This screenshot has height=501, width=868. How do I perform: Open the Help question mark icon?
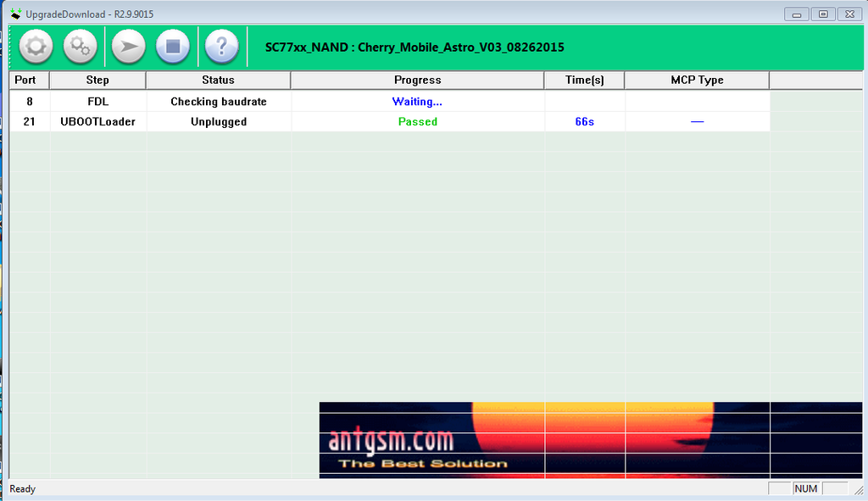pyautogui.click(x=221, y=47)
